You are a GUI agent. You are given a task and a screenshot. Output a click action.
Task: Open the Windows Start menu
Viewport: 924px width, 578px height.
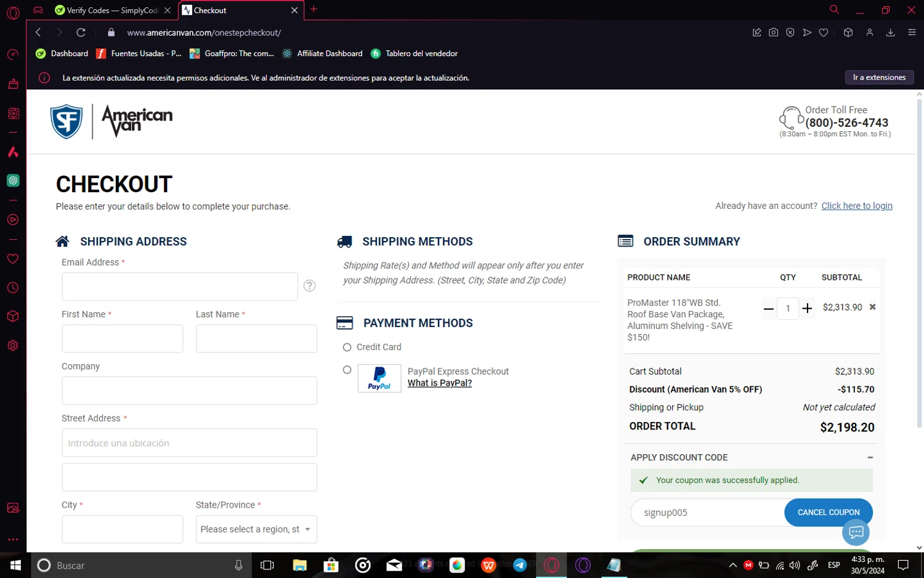[15, 565]
